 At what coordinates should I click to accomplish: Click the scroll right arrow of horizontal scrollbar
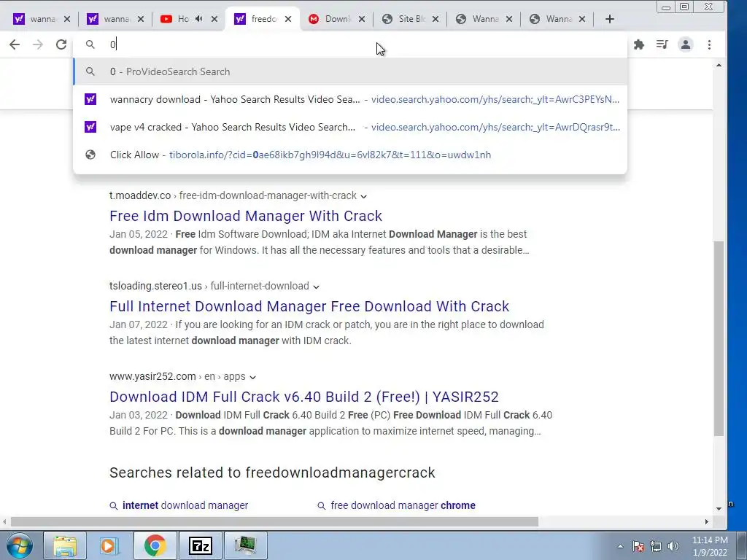coord(706,522)
